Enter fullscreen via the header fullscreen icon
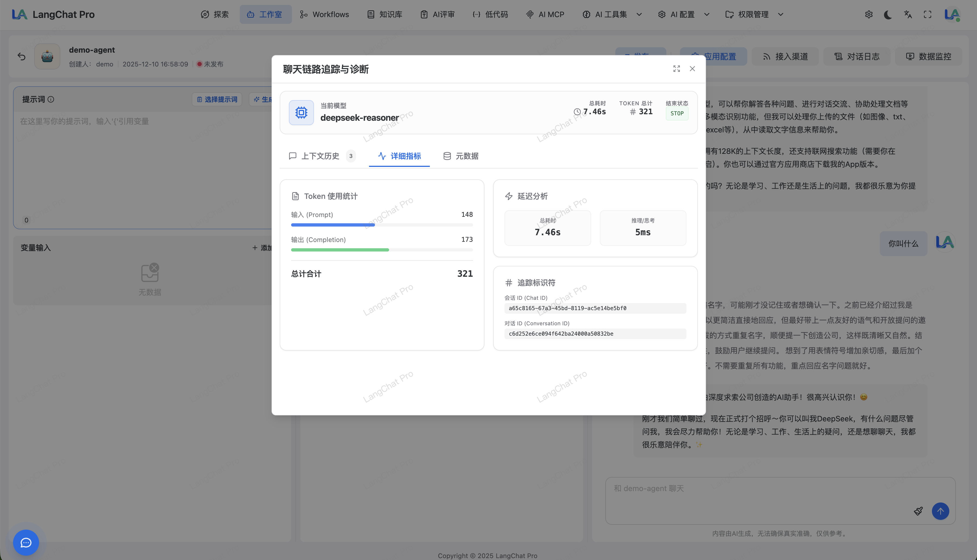Image resolution: width=977 pixels, height=560 pixels. point(927,15)
